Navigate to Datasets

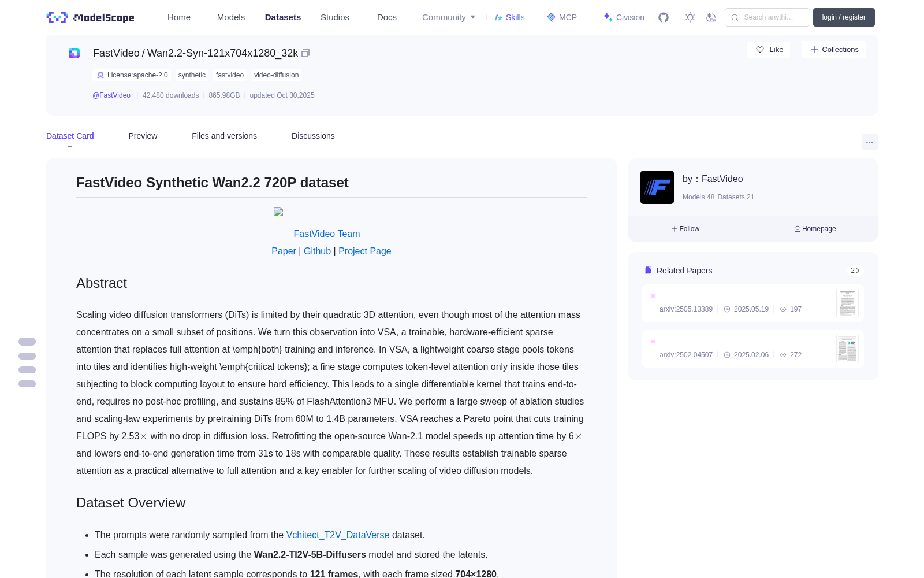[283, 17]
